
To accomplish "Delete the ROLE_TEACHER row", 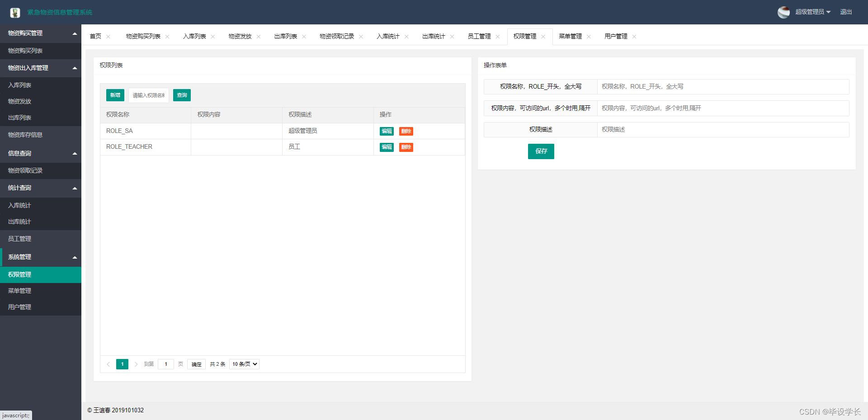I will [x=406, y=147].
